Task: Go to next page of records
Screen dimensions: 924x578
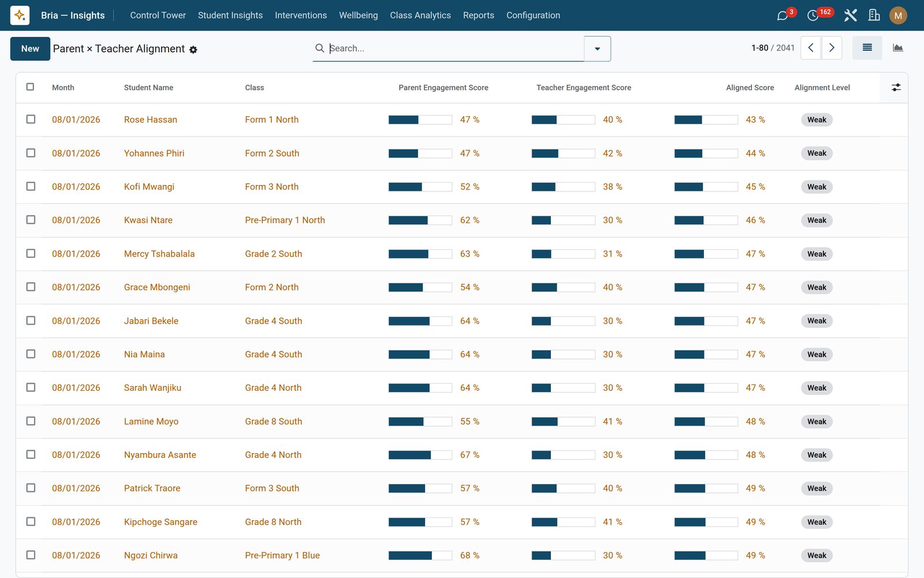Action: tap(832, 48)
